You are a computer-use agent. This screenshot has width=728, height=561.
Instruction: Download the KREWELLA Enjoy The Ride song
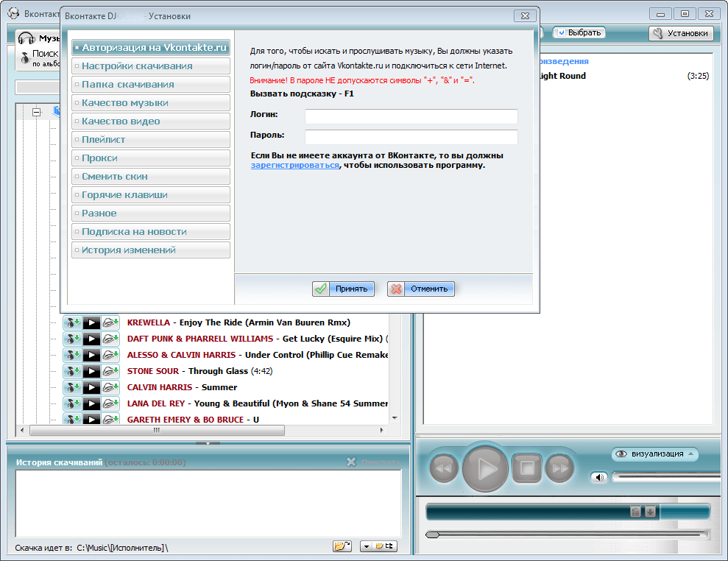pyautogui.click(x=72, y=322)
